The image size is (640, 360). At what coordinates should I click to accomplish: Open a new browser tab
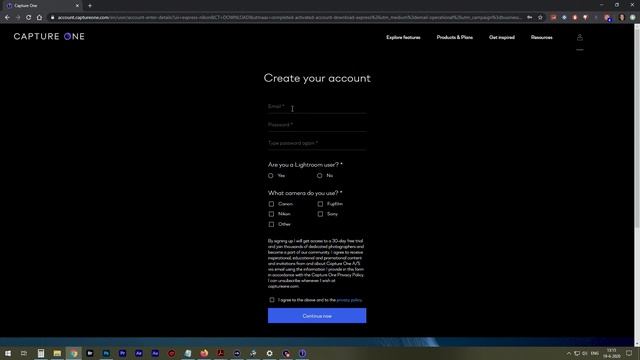90,6
